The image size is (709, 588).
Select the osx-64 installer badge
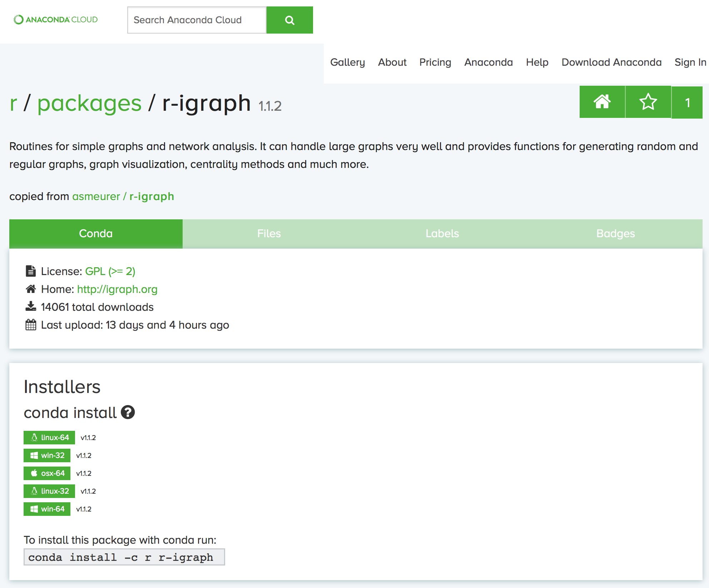tap(47, 473)
